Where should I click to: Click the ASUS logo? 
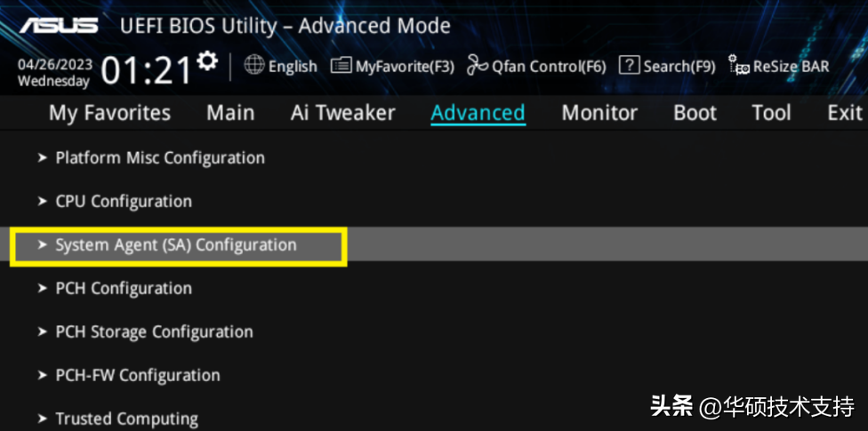[60, 25]
